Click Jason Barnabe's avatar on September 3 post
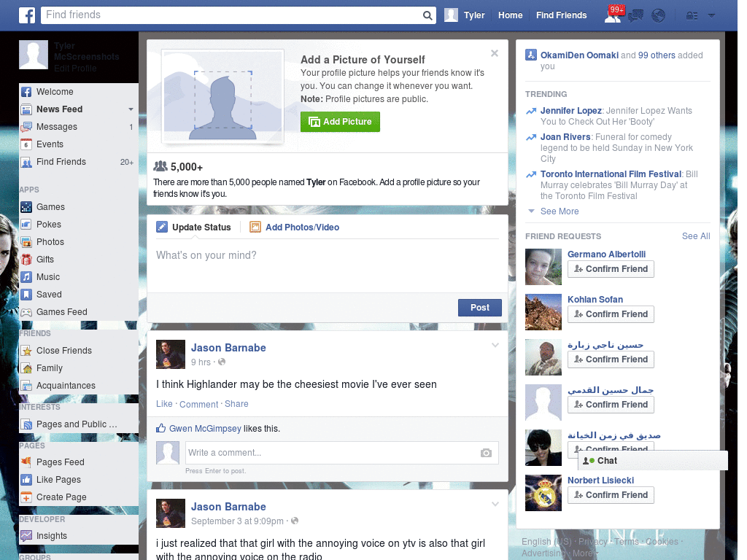 pyautogui.click(x=171, y=513)
